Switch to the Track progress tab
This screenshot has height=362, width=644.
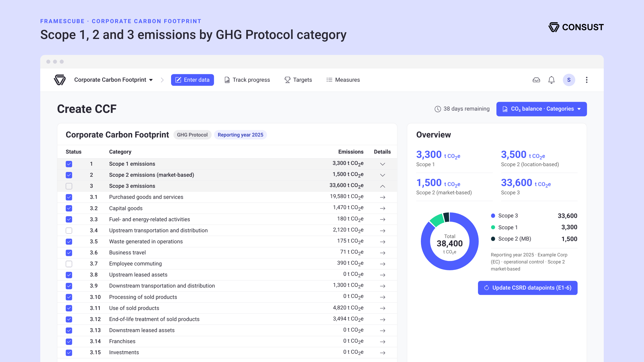247,80
